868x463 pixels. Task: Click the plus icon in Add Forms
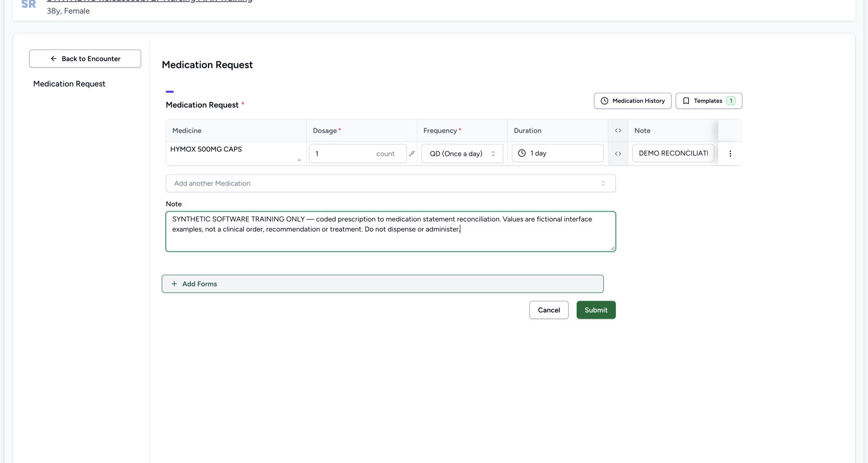174,284
